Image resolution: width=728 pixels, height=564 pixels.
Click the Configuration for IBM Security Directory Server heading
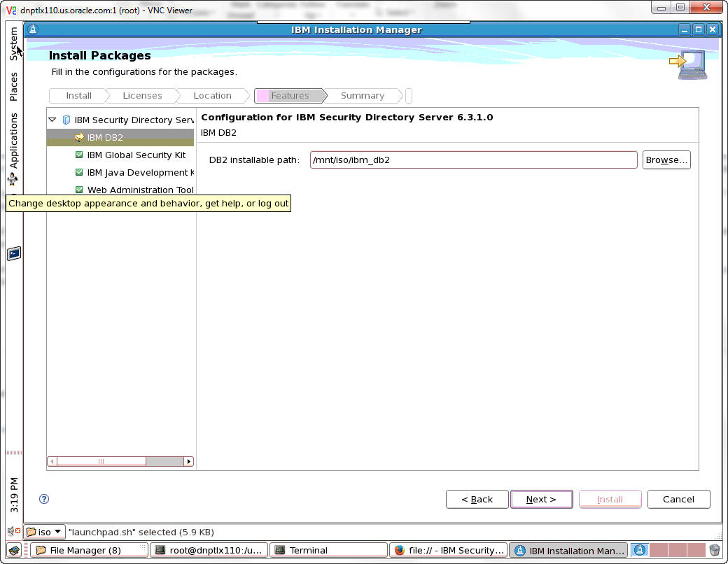[x=346, y=118]
